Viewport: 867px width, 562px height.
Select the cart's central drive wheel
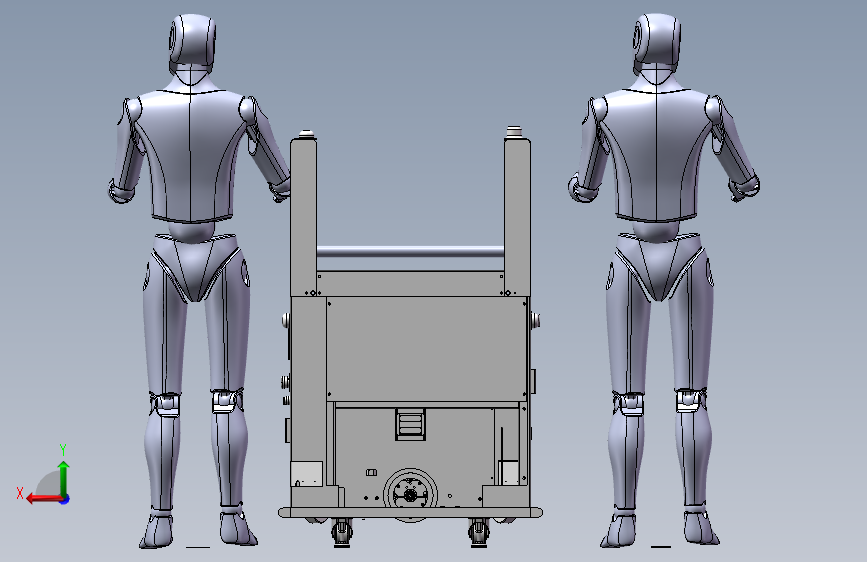pyautogui.click(x=410, y=495)
